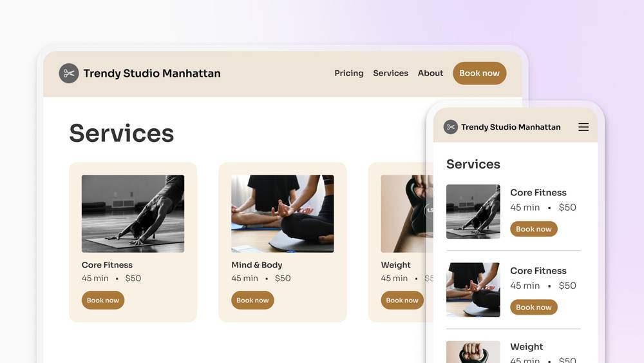
Task: Click the scissors logo icon in desktop header
Action: (69, 73)
